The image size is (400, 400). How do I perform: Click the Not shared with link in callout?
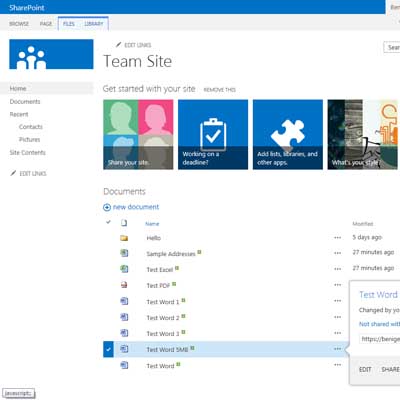pos(379,324)
